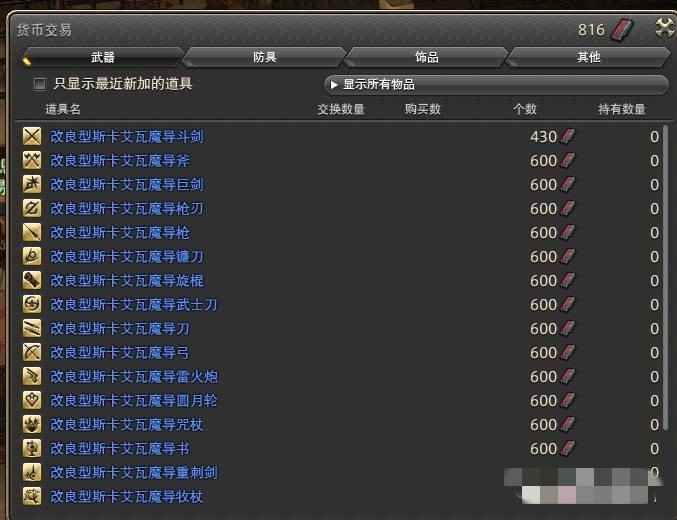Click the 改良型斯卡艾瓦魔导雷火炮 gun icon
The image size is (677, 520).
[32, 377]
